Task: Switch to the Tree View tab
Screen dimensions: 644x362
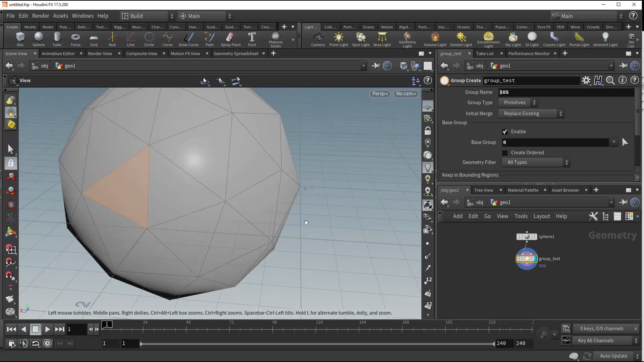Action: click(483, 190)
